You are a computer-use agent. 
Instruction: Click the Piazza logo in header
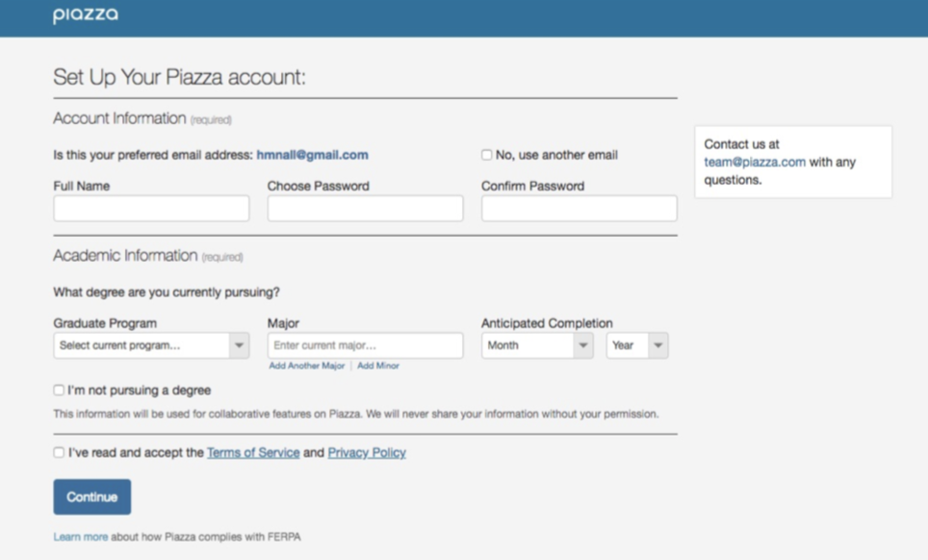point(86,15)
